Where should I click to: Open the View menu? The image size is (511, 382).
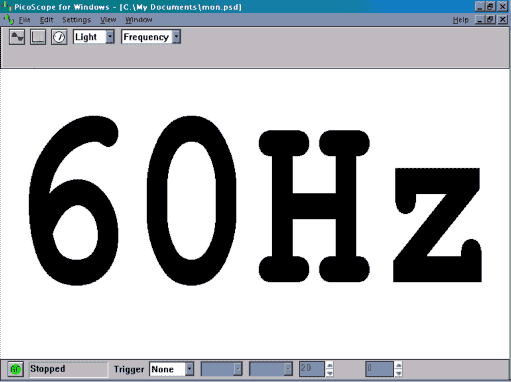pos(108,20)
